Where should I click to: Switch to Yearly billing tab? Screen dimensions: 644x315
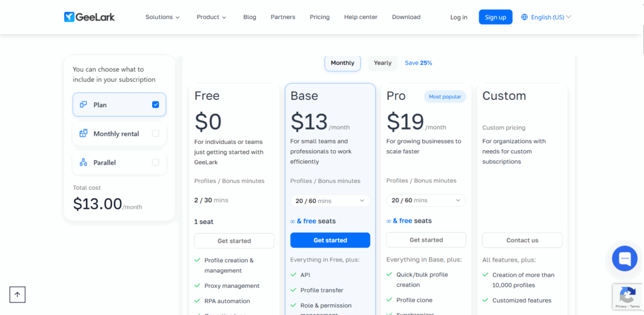(382, 63)
